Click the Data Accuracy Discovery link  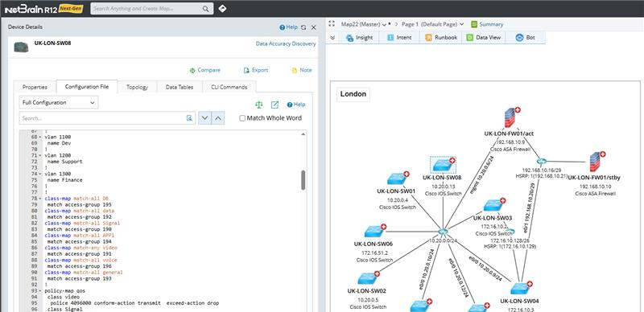(x=286, y=43)
